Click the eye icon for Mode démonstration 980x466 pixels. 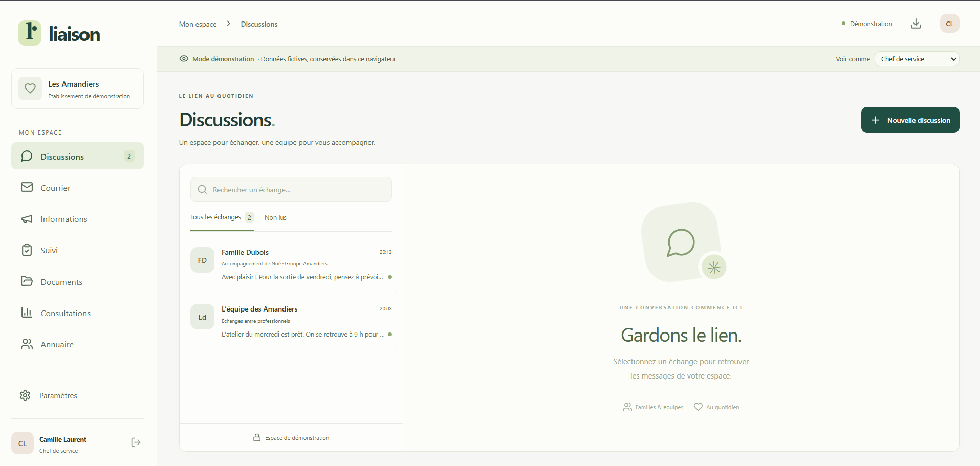(x=184, y=59)
